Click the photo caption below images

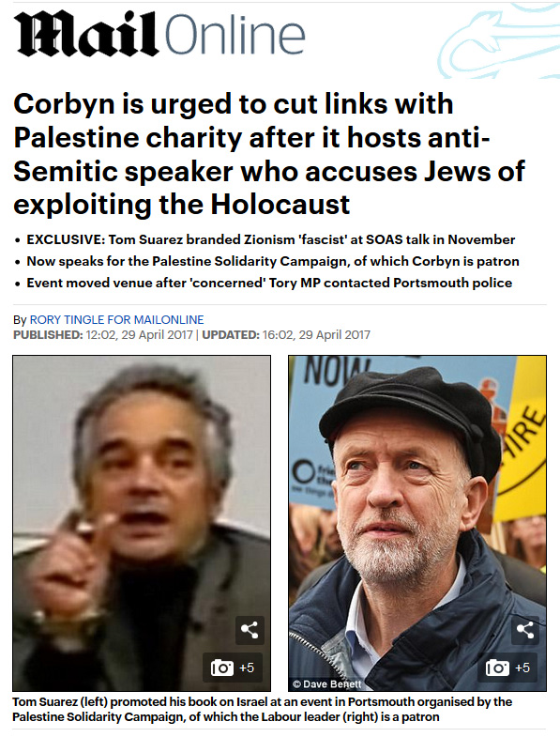pos(262,709)
